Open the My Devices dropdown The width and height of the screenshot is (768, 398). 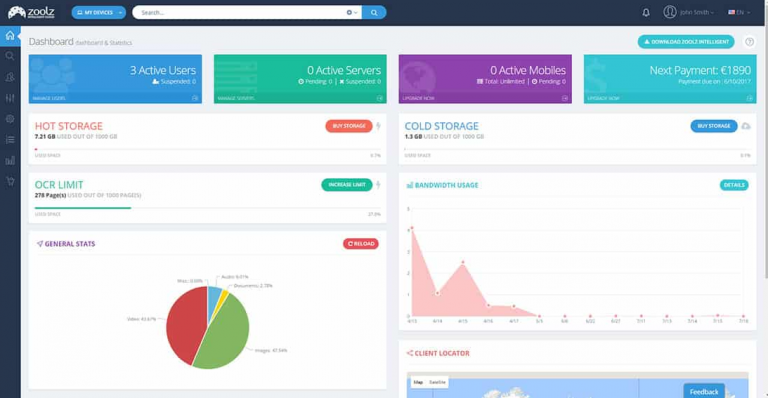click(98, 12)
